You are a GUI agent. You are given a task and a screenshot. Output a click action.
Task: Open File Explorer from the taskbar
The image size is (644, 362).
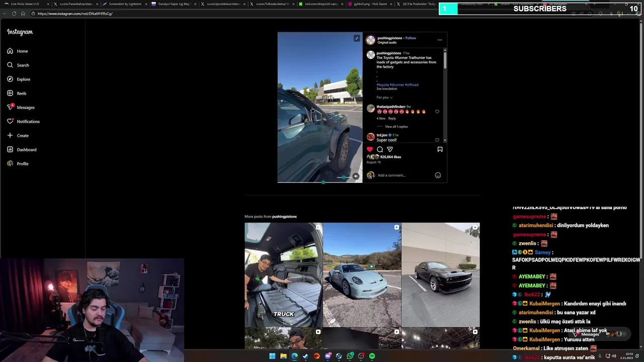283,356
